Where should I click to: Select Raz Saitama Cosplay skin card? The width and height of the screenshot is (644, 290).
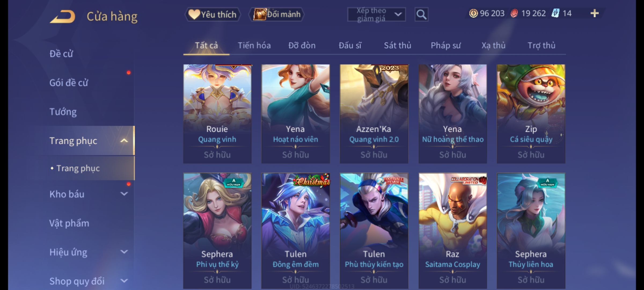(x=453, y=231)
